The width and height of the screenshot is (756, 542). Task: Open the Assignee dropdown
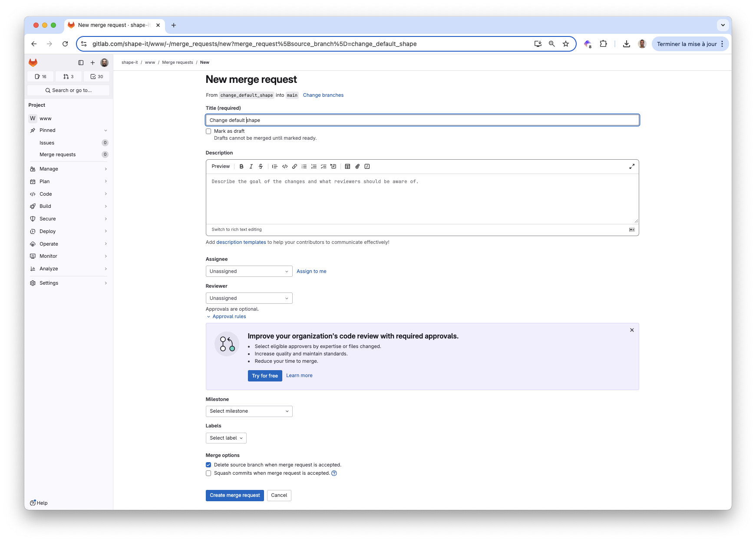[249, 272]
